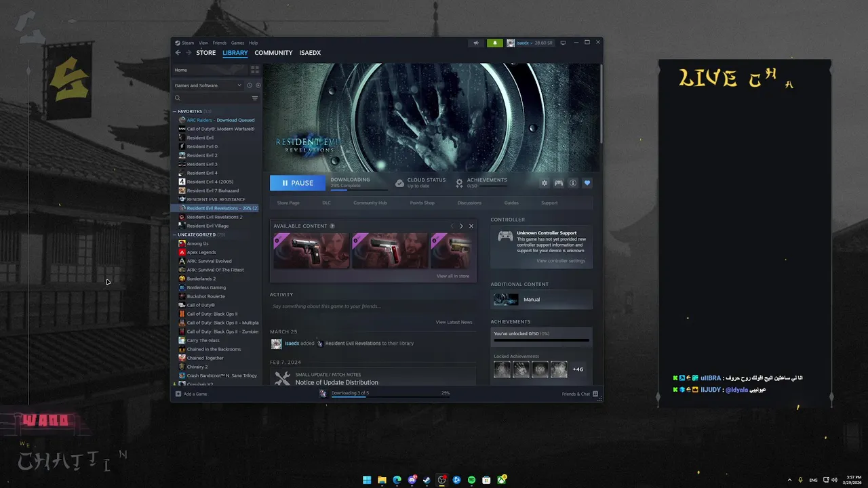
Task: Open Cloud Status cloud icon
Action: click(x=399, y=183)
